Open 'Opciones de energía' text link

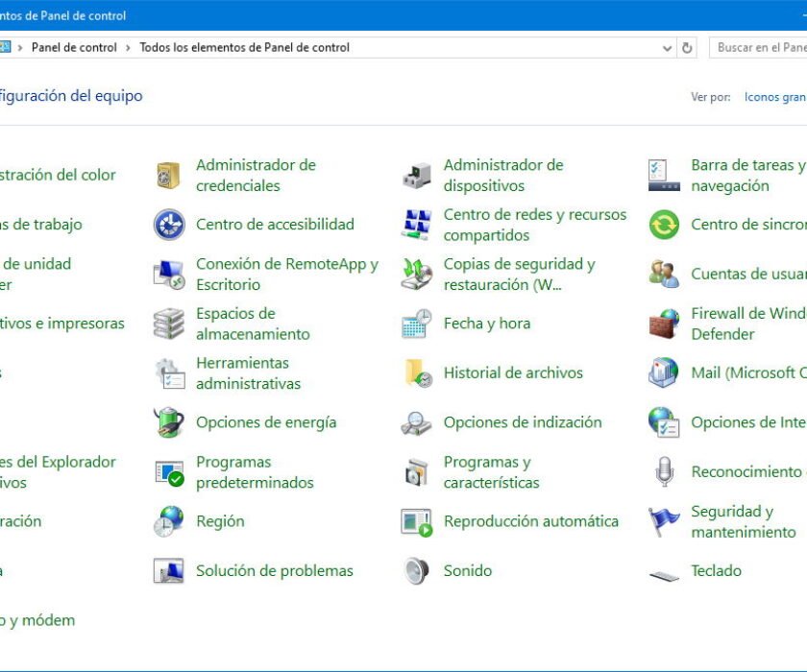pyautogui.click(x=266, y=422)
